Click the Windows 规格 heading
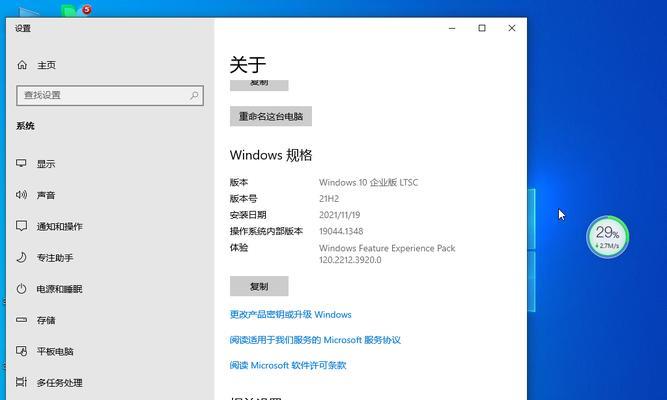Viewport: 667px width, 400px height. coord(271,155)
